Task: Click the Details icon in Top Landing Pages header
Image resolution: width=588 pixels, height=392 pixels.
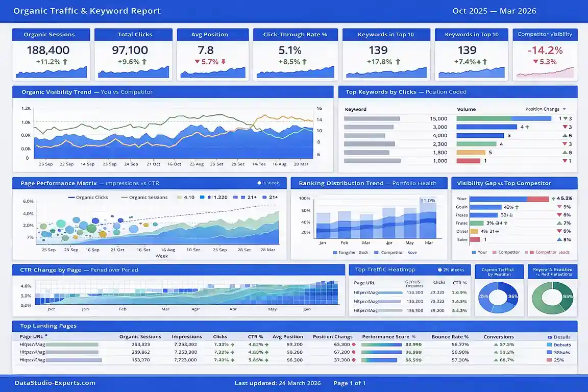Action: click(x=550, y=337)
